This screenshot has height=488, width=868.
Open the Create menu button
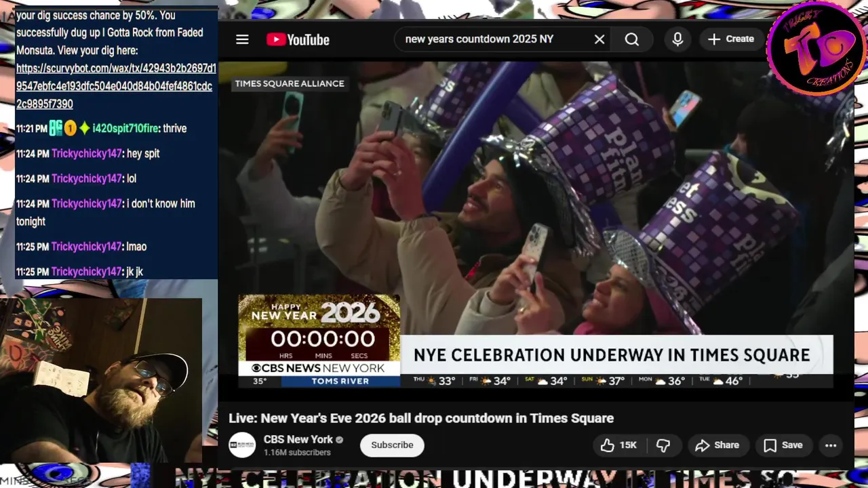click(x=731, y=39)
